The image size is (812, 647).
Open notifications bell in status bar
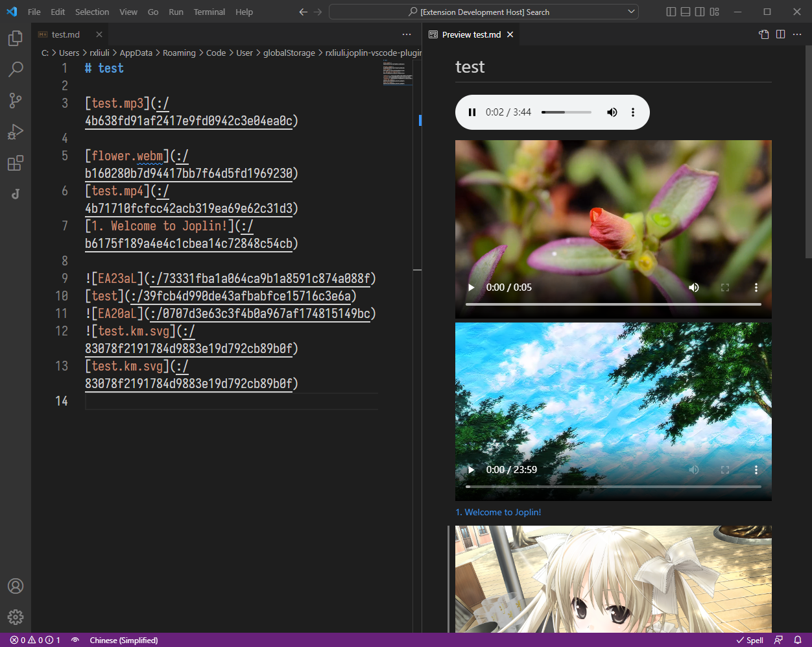798,640
